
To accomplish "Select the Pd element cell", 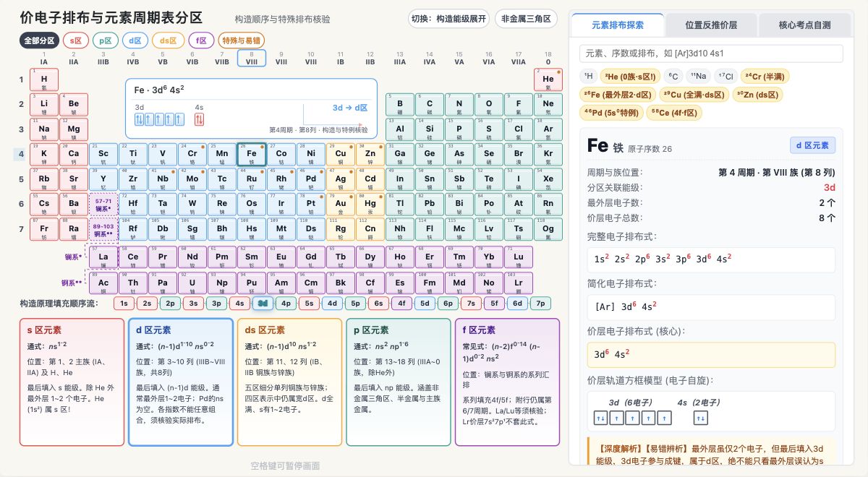I will pos(311,179).
